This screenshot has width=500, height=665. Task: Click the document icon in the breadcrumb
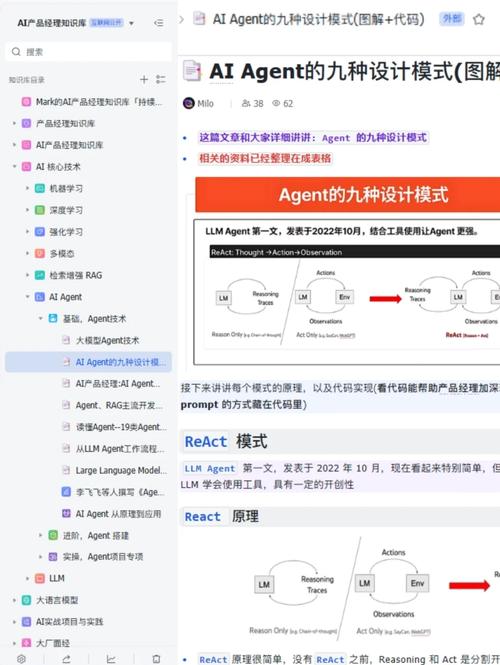pyautogui.click(x=199, y=19)
